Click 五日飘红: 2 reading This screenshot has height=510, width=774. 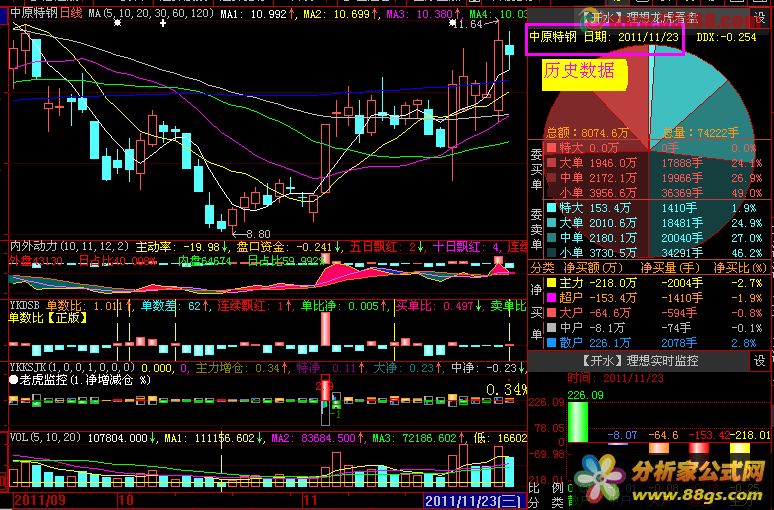coord(386,246)
